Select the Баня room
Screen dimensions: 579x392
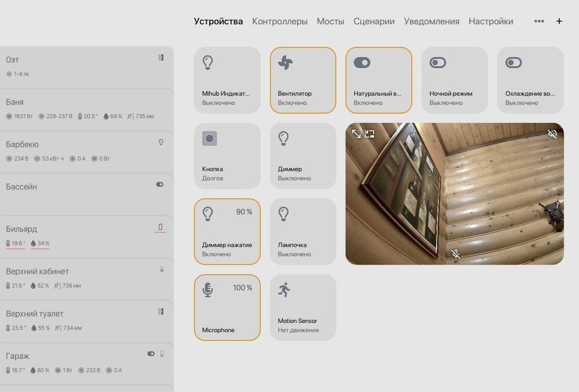pyautogui.click(x=87, y=109)
